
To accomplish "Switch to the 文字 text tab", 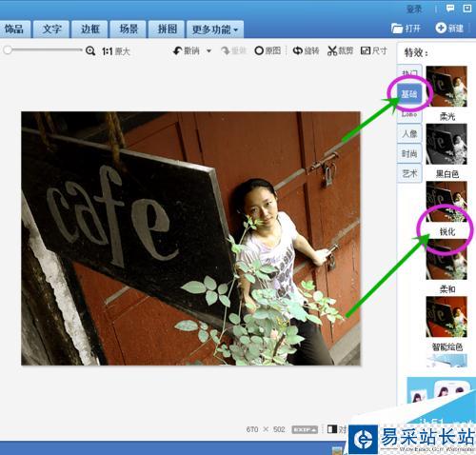I will click(x=51, y=30).
